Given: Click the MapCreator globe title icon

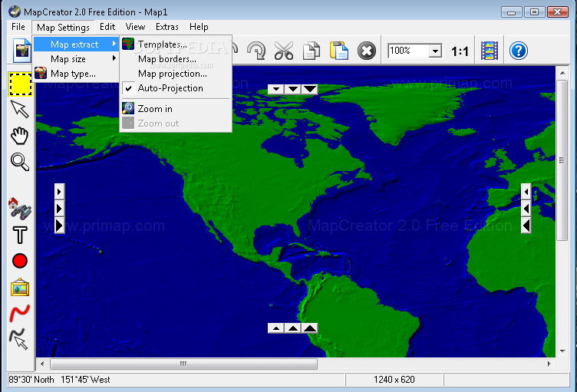Looking at the screenshot, I should click(x=15, y=12).
